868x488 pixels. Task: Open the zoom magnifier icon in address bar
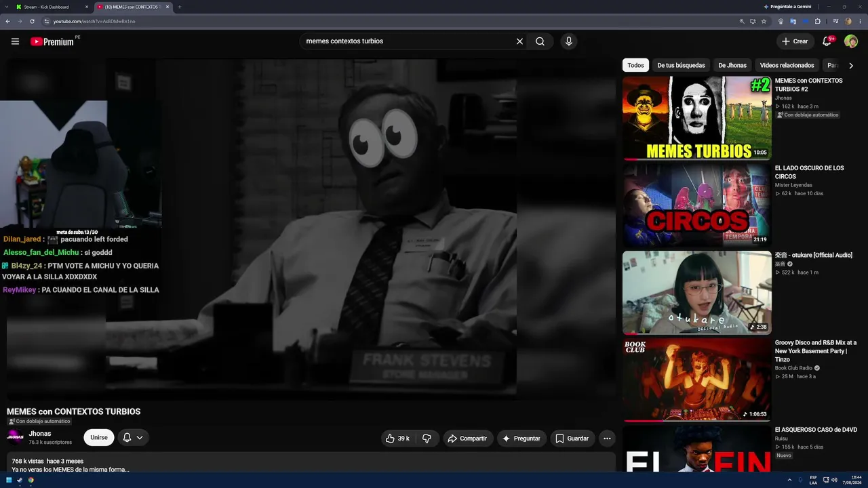(742, 21)
